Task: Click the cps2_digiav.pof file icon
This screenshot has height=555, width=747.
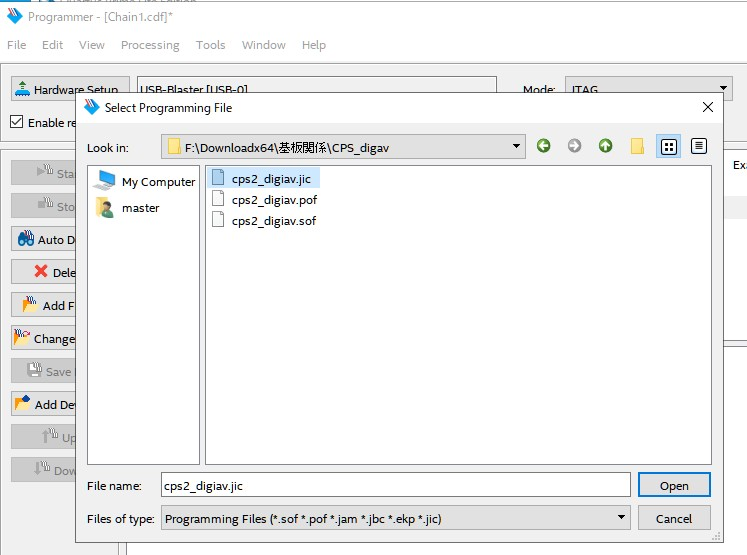Action: (218, 198)
